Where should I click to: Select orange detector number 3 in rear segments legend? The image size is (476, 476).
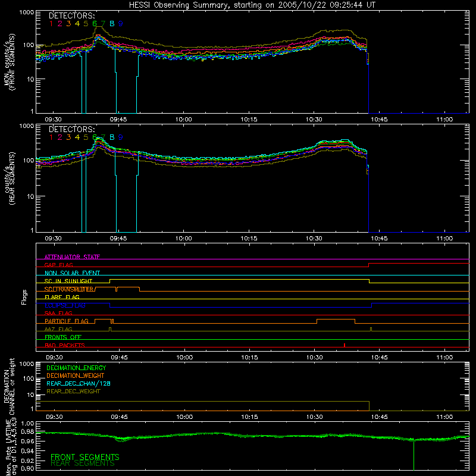click(68, 137)
